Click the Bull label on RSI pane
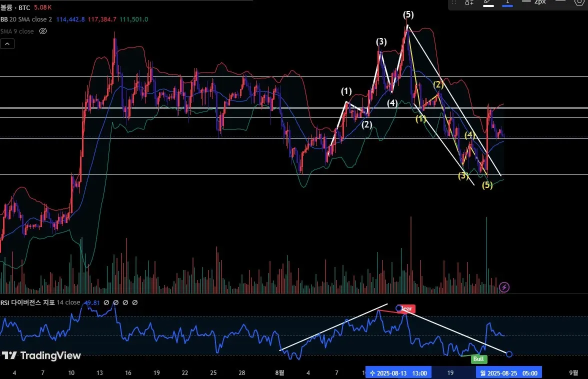 pyautogui.click(x=478, y=359)
